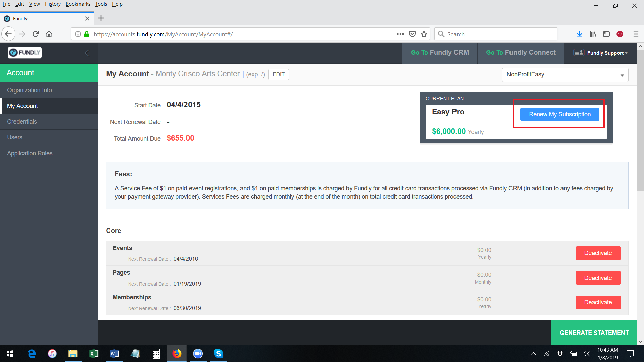This screenshot has height=362, width=644.
Task: Open Windows Start menu
Action: click(x=10, y=354)
